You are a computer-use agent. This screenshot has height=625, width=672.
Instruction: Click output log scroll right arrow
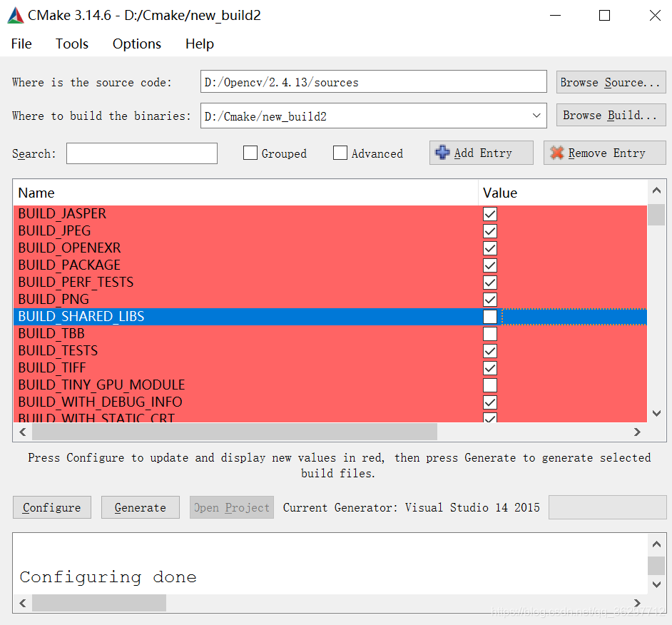coord(637,603)
